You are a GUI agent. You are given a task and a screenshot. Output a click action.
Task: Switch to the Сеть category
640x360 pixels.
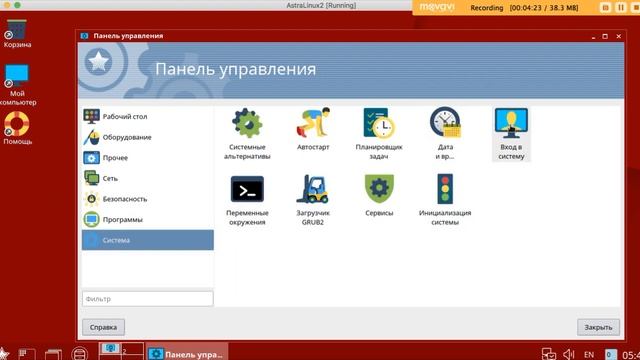pos(147,178)
